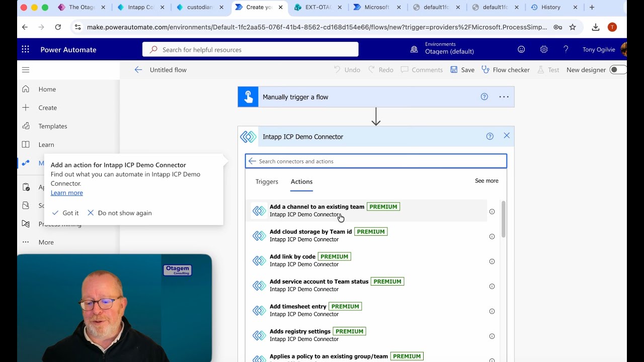This screenshot has height=362, width=644.
Task: Click the Chrome address bar URL
Action: click(317, 27)
